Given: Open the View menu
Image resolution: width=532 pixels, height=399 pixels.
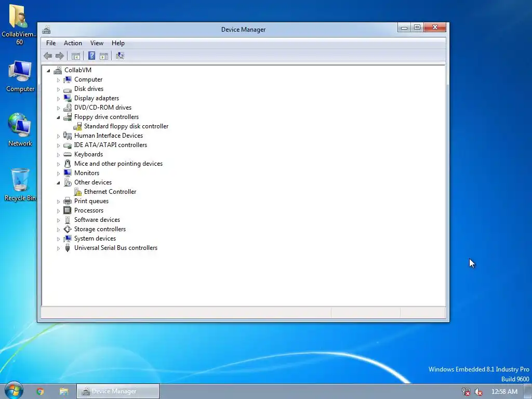Looking at the screenshot, I should (97, 43).
